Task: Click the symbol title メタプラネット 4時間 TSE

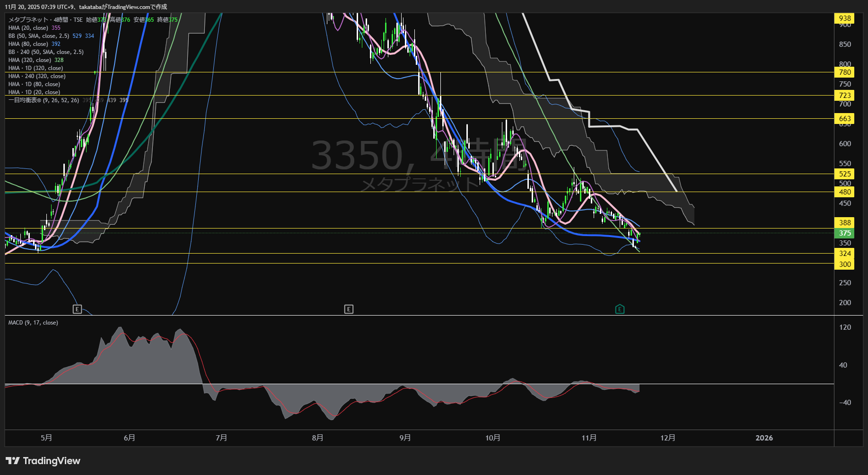Action: (45, 20)
